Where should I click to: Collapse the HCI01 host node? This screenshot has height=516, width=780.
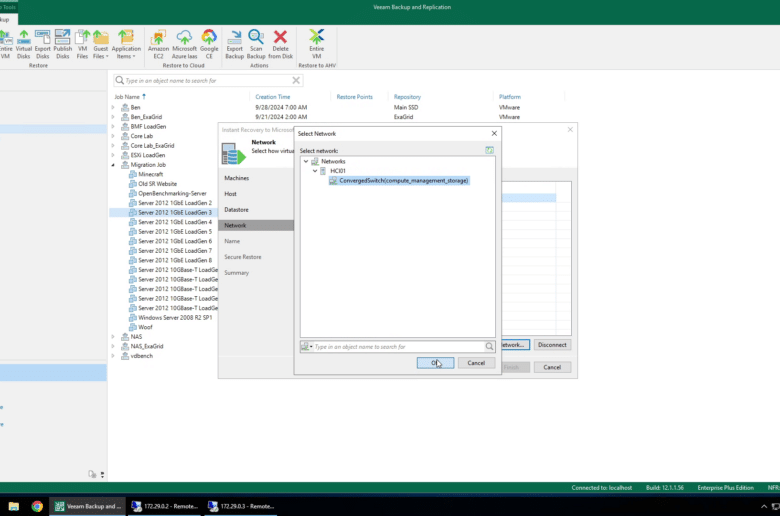point(315,171)
